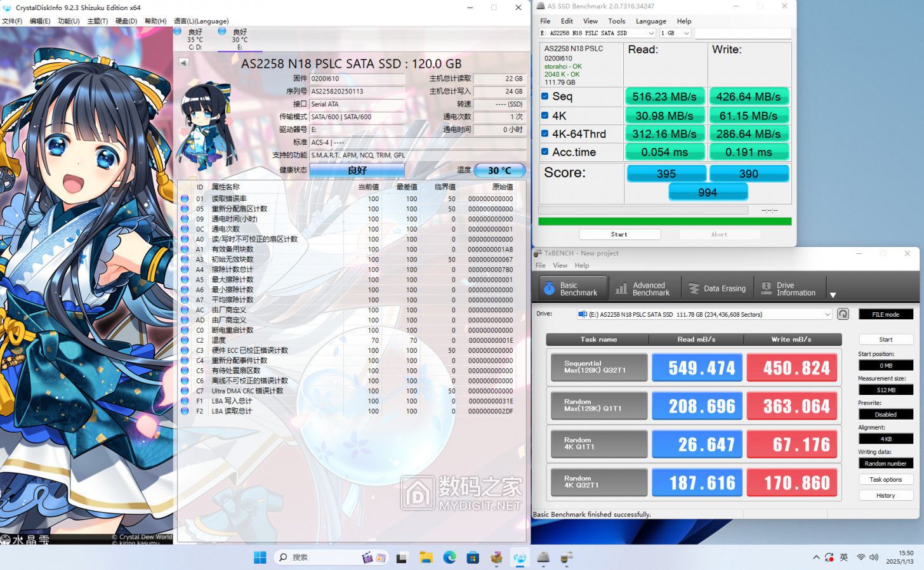Change the Alignment 4 KB setting
924x570 pixels.
click(885, 439)
